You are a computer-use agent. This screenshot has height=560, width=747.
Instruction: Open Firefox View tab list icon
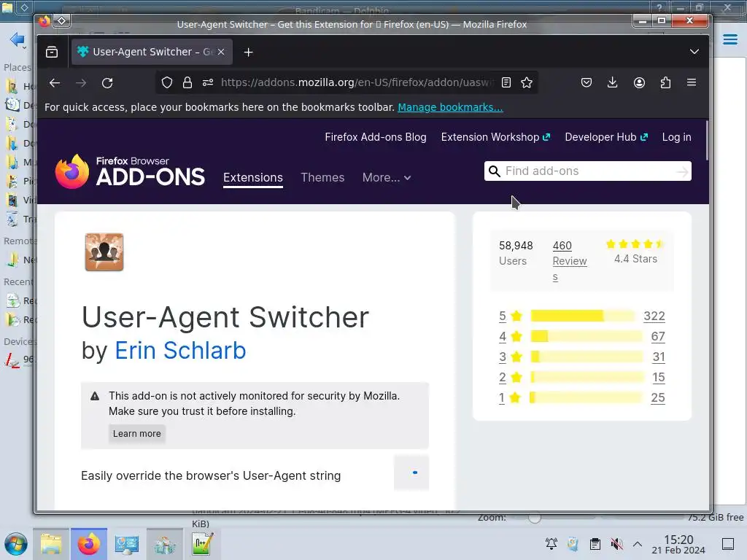tap(52, 52)
